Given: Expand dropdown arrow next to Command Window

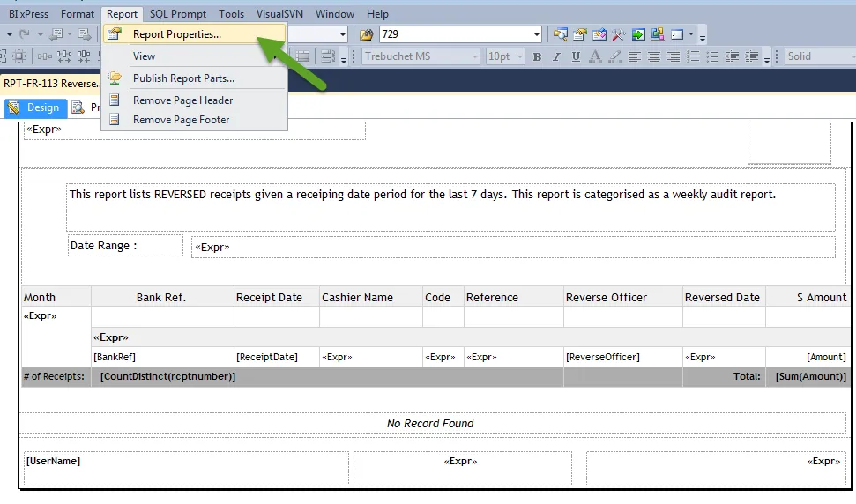Looking at the screenshot, I should (690, 34).
